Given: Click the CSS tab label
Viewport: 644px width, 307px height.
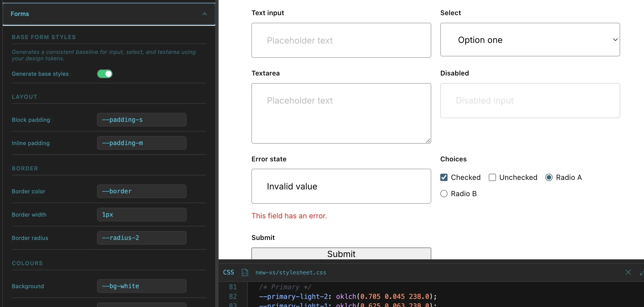Looking at the screenshot, I should [x=229, y=272].
